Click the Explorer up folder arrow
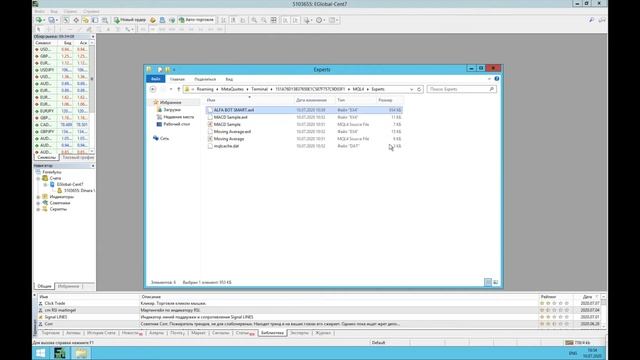The width and height of the screenshot is (640, 360). click(x=178, y=89)
